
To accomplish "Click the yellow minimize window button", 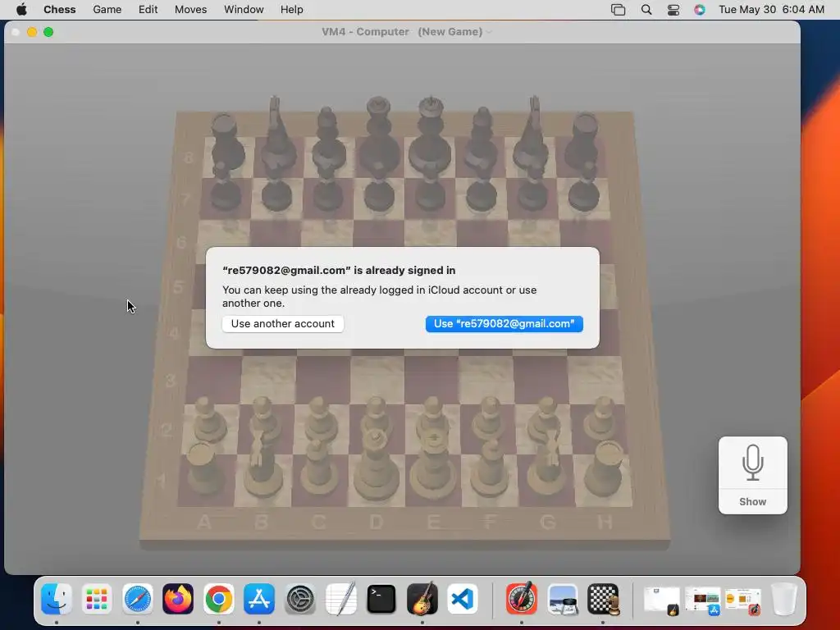I will point(32,32).
